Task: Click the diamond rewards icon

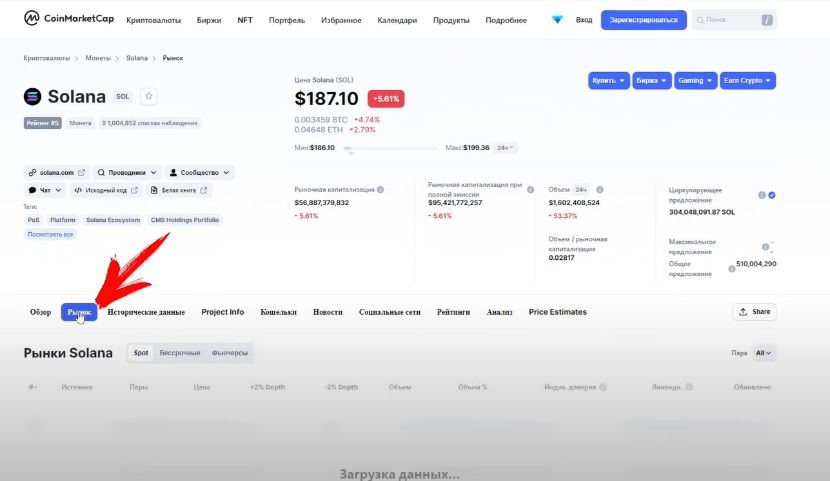Action: coord(557,20)
